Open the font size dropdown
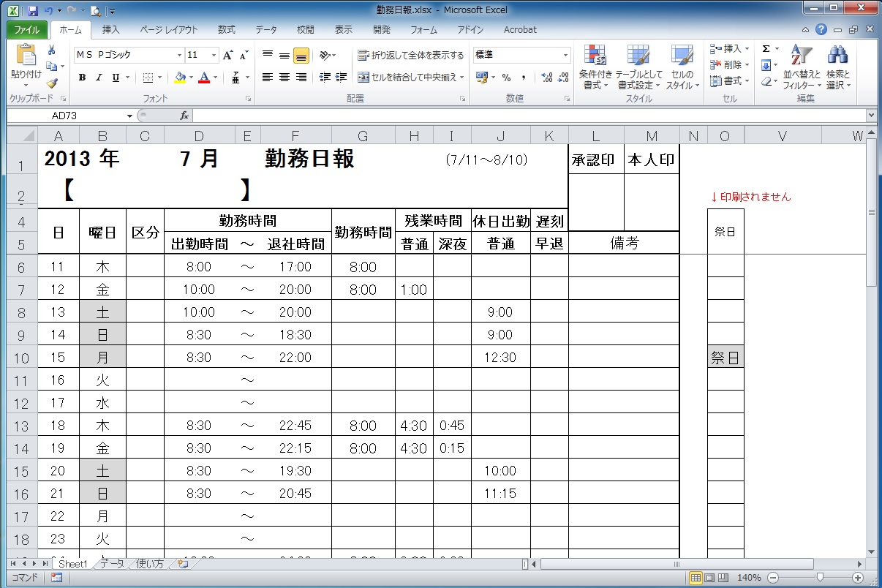 click(x=214, y=56)
